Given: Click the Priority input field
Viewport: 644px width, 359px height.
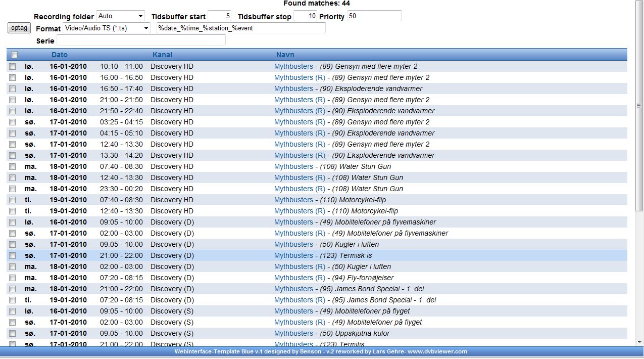Looking at the screenshot, I should point(374,16).
